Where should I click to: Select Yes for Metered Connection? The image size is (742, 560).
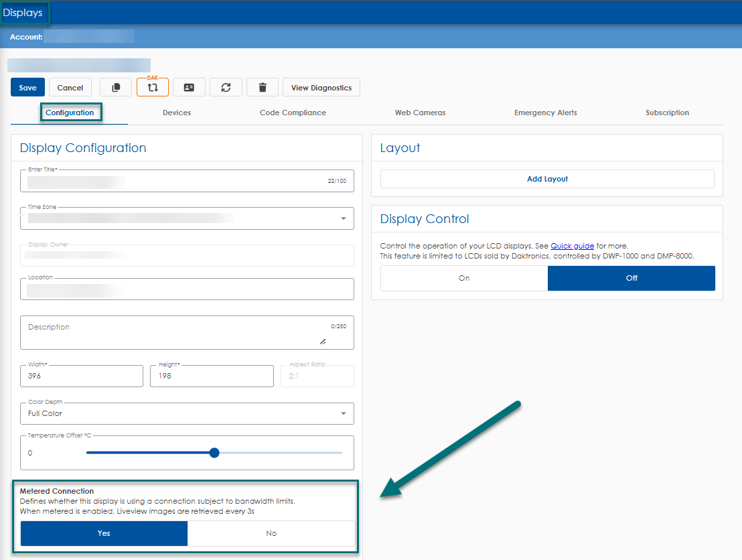point(104,533)
